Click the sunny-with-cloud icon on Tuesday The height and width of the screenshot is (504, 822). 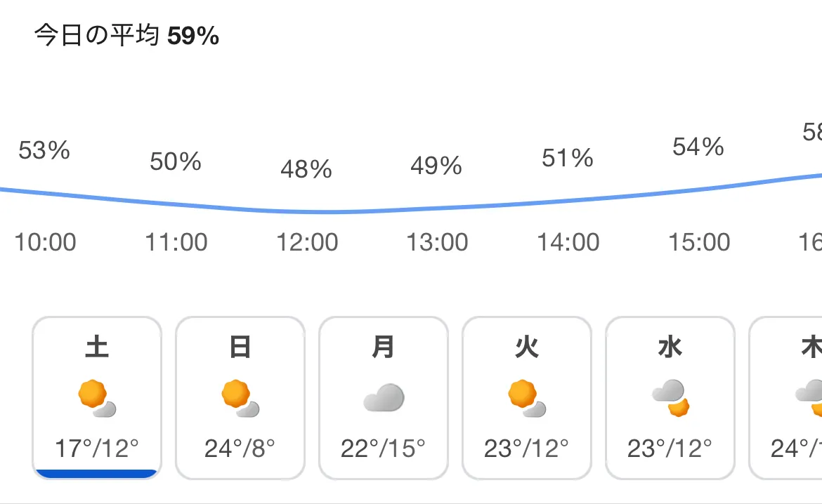tap(527, 398)
